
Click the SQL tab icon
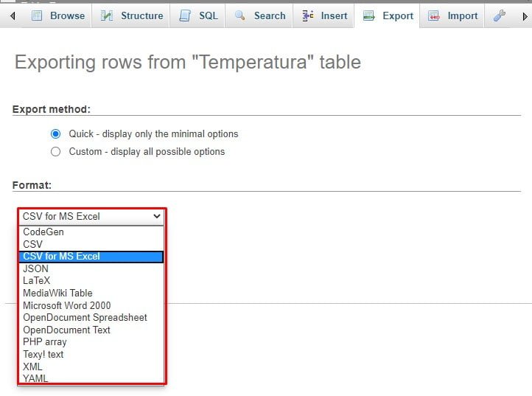point(186,15)
